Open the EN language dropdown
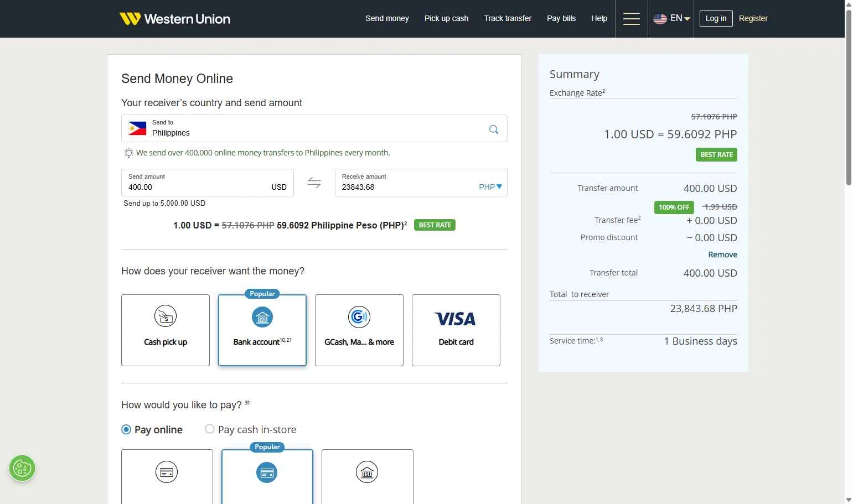The image size is (853, 504). 680,18
